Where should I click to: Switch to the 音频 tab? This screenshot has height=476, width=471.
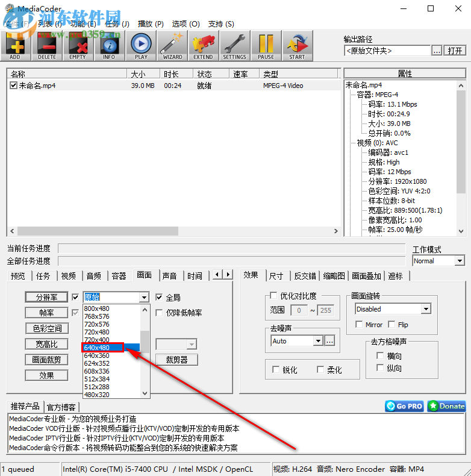[94, 275]
